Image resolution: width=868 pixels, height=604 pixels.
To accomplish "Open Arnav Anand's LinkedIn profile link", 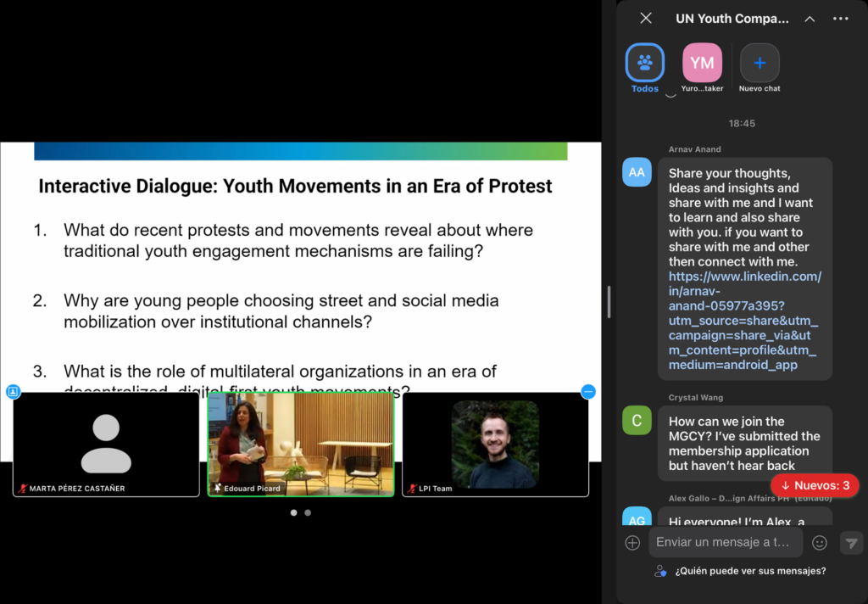I will click(x=744, y=321).
